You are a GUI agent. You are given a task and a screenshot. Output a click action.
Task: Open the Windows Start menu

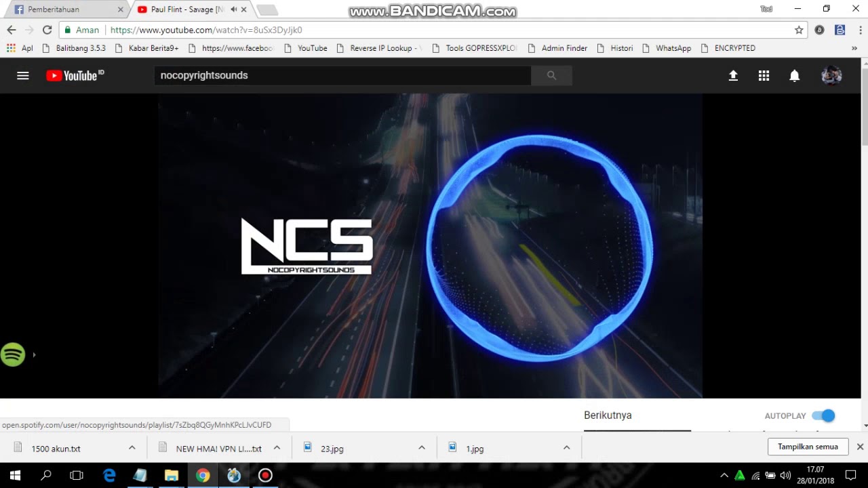point(15,475)
